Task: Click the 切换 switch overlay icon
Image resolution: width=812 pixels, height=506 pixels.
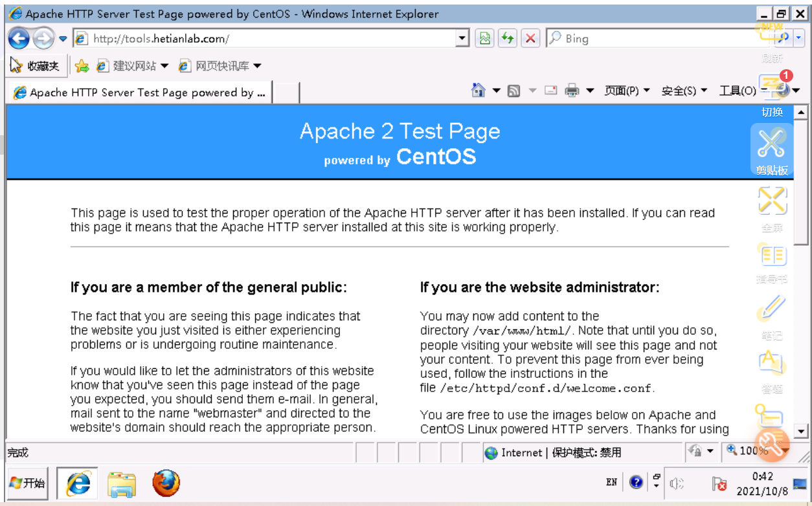Action: [x=772, y=96]
